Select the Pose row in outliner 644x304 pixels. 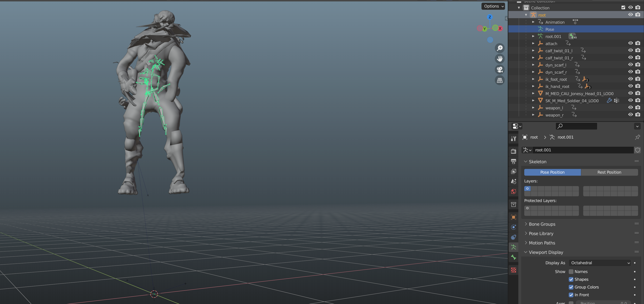coord(576,29)
